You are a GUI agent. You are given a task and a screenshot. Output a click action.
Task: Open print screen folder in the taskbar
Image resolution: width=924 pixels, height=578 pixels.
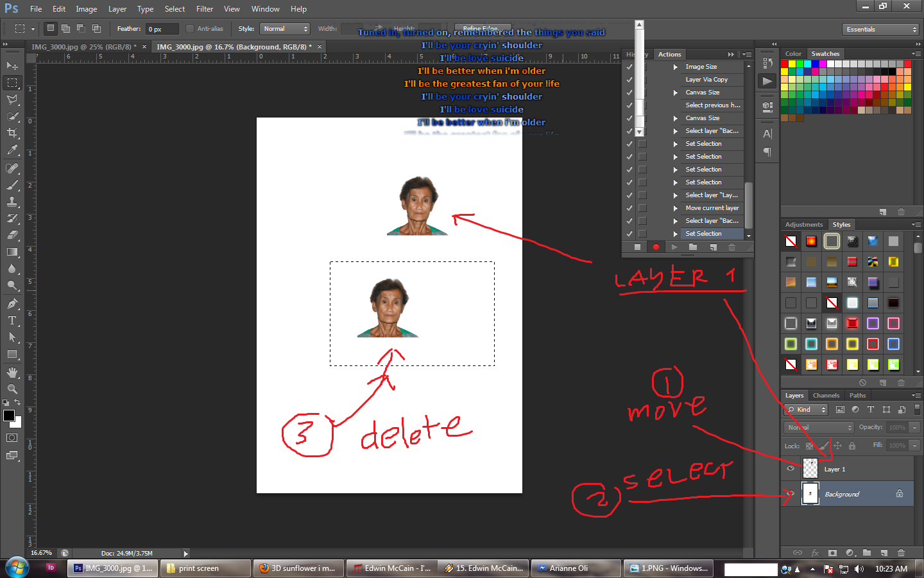[x=204, y=568]
